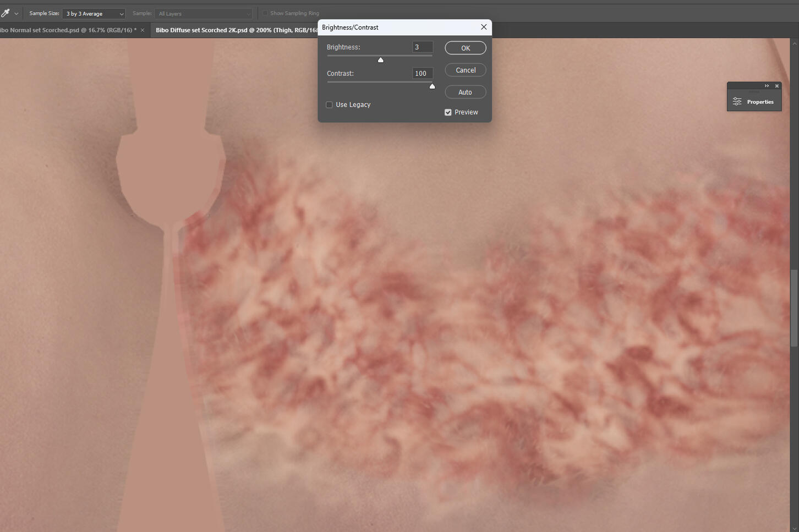Viewport: 799px width, 532px height.
Task: Close the Brightness/Contrast dialog with the X
Action: (484, 27)
